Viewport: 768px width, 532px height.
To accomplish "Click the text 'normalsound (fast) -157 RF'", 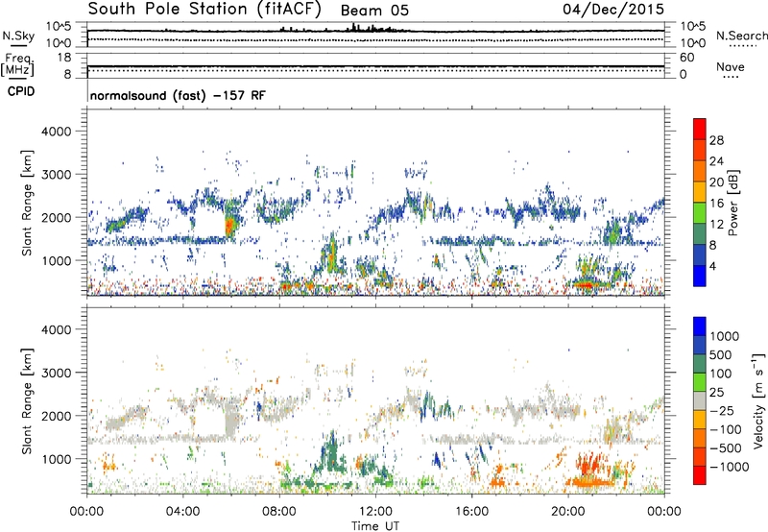I will pyautogui.click(x=178, y=95).
